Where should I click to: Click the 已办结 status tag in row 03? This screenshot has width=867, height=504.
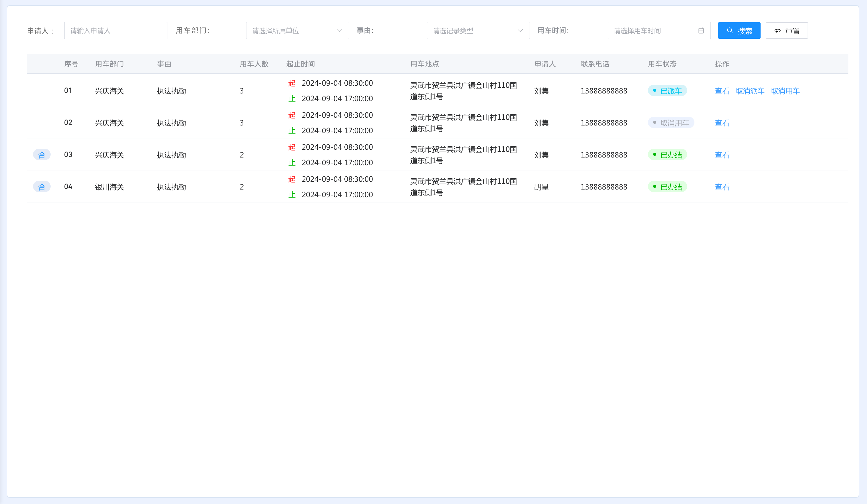[x=667, y=155]
